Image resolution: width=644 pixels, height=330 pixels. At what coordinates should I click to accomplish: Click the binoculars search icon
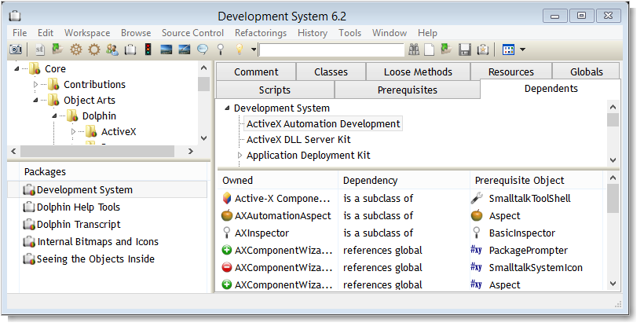(414, 49)
